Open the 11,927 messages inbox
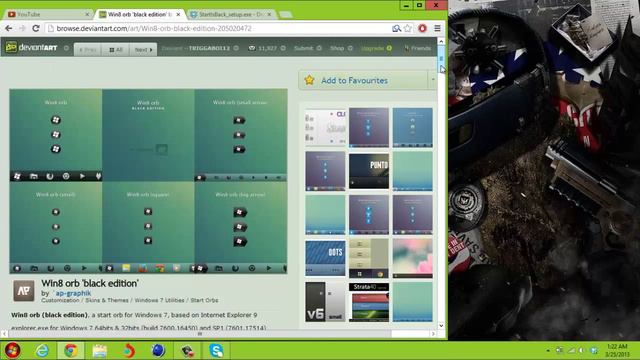The image size is (640, 360). point(267,48)
